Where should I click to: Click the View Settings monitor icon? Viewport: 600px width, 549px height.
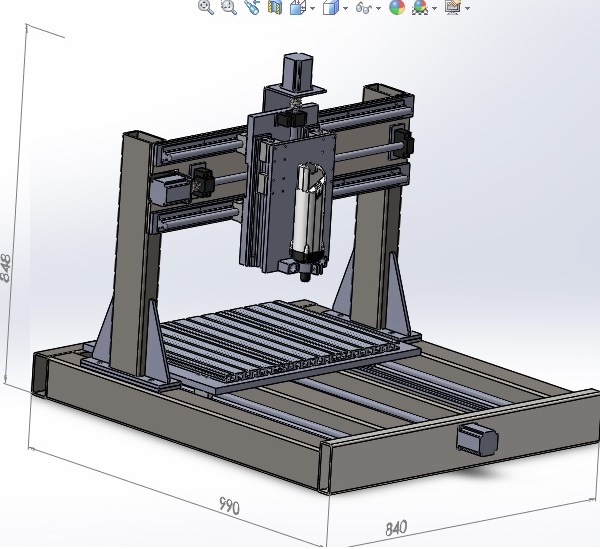click(x=453, y=7)
